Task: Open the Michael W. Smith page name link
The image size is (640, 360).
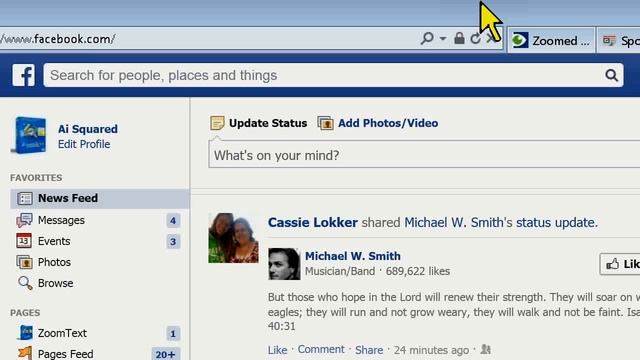Action: pyautogui.click(x=353, y=256)
